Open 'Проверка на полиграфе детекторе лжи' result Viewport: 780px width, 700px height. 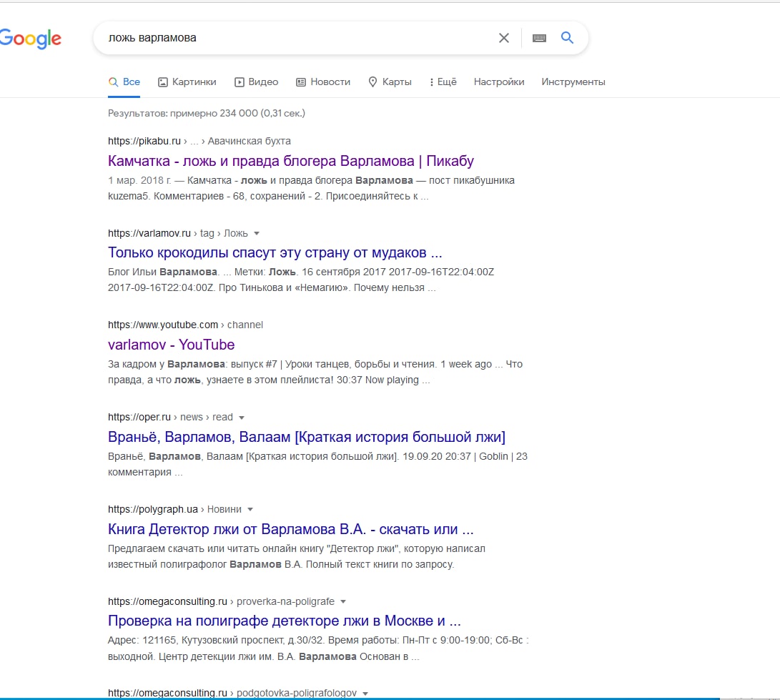tap(284, 621)
